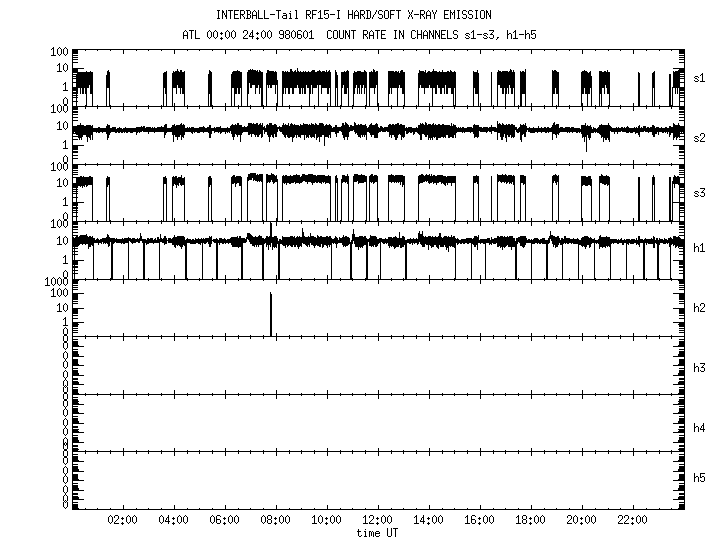Viewport: 720px width, 550px height.
Task: Select the h1 channel label
Action: coord(700,249)
